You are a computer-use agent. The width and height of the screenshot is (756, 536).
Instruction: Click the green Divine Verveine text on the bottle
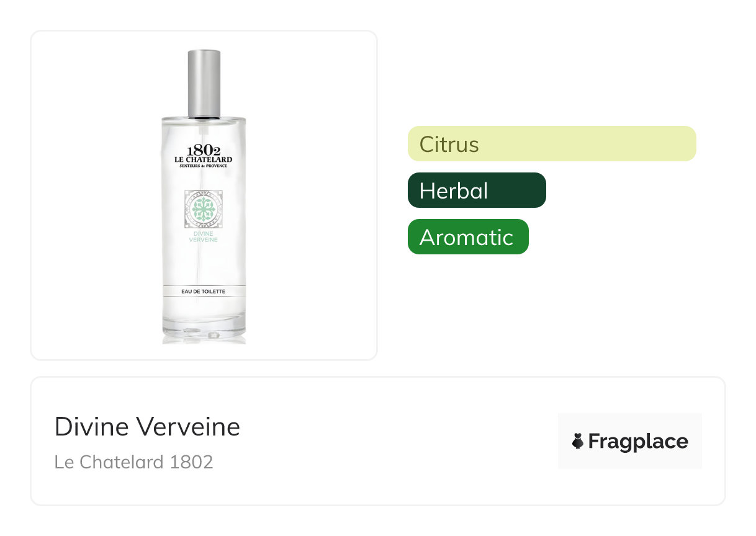pos(204,237)
